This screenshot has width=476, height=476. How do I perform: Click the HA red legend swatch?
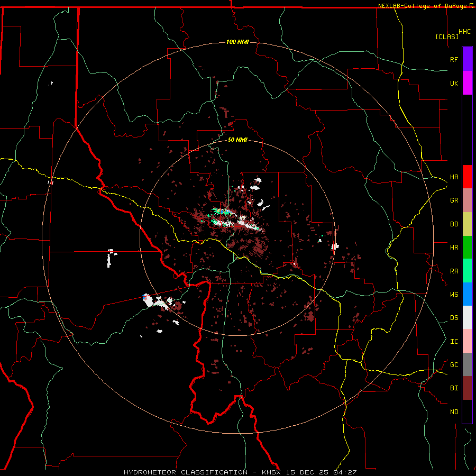coord(467,176)
